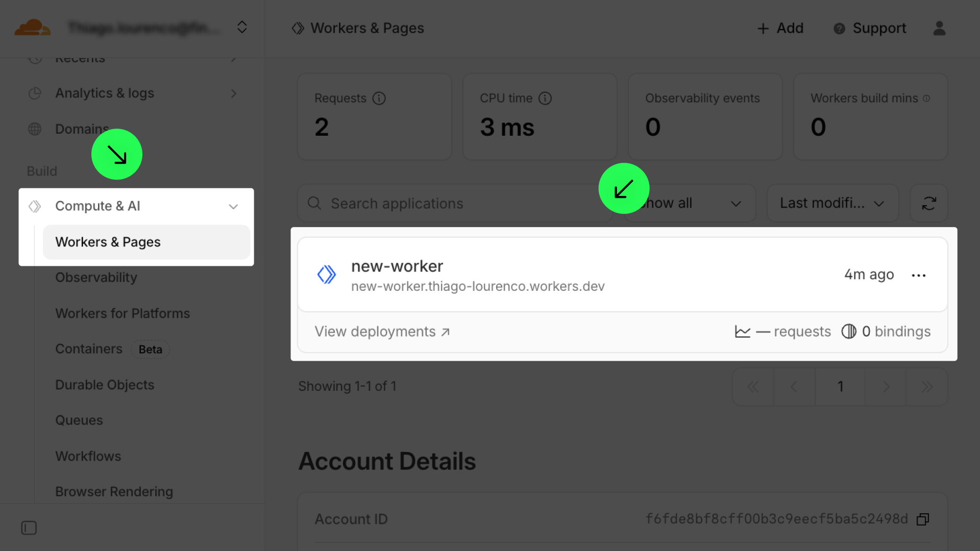Screen dimensions: 980x551
Task: Copy Account ID with copy icon
Action: (x=922, y=519)
